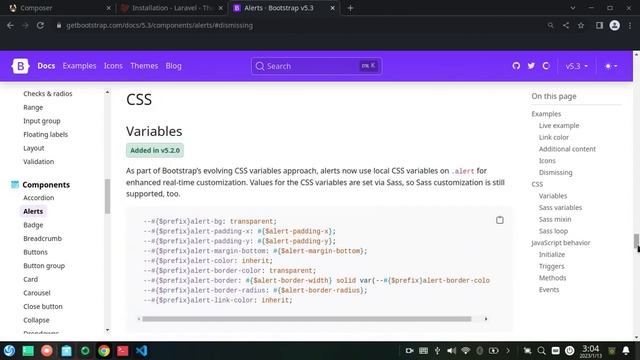Open the Bootstrap Twitter icon link

[x=531, y=66]
